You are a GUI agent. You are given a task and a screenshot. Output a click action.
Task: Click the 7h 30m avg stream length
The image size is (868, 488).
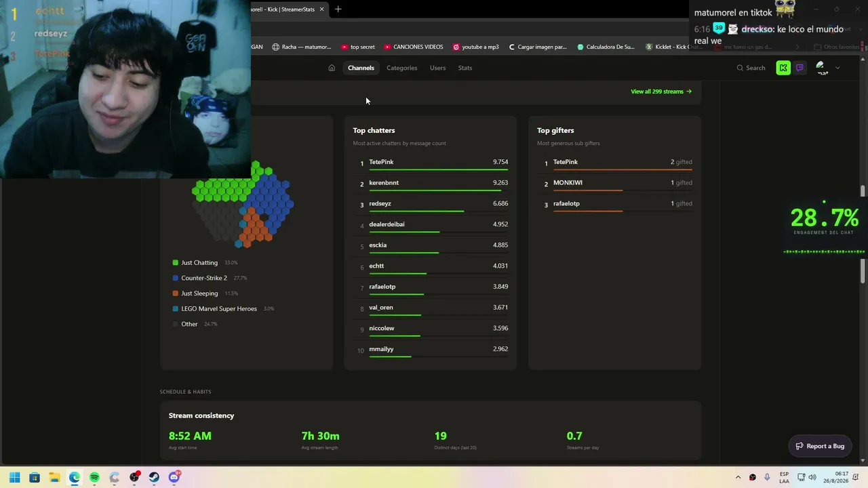320,436
